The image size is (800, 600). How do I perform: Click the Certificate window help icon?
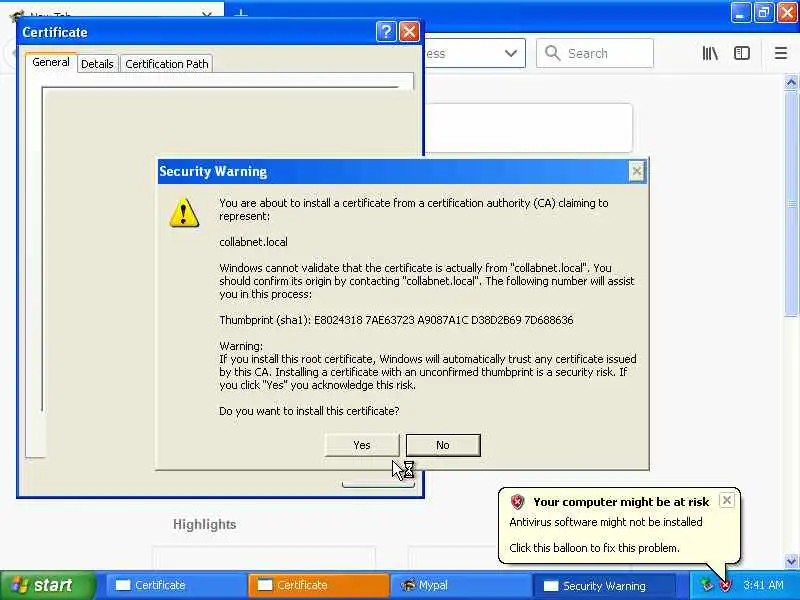[x=386, y=32]
